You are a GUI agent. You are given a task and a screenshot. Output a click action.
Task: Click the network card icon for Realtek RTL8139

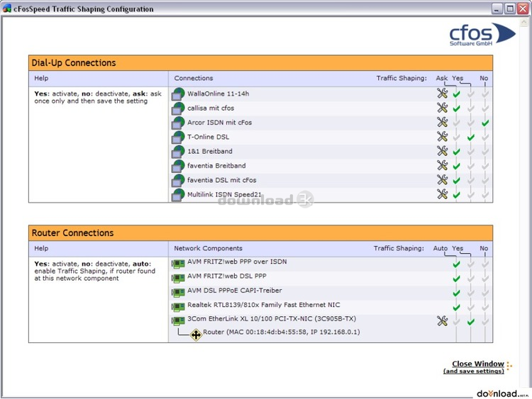178,307
